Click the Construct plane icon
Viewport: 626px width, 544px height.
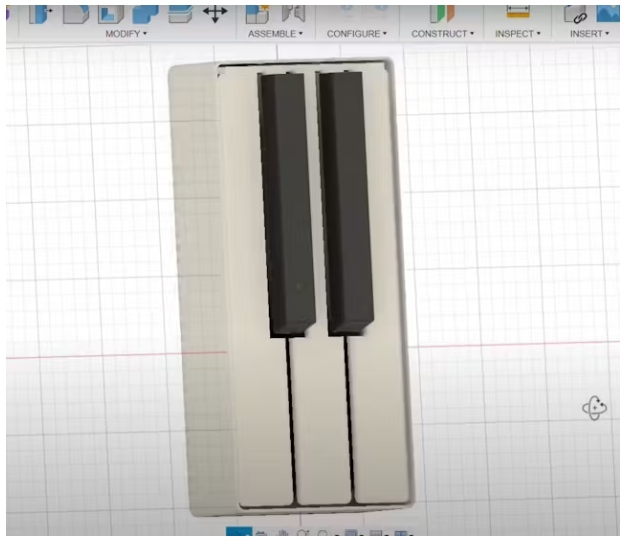(441, 12)
